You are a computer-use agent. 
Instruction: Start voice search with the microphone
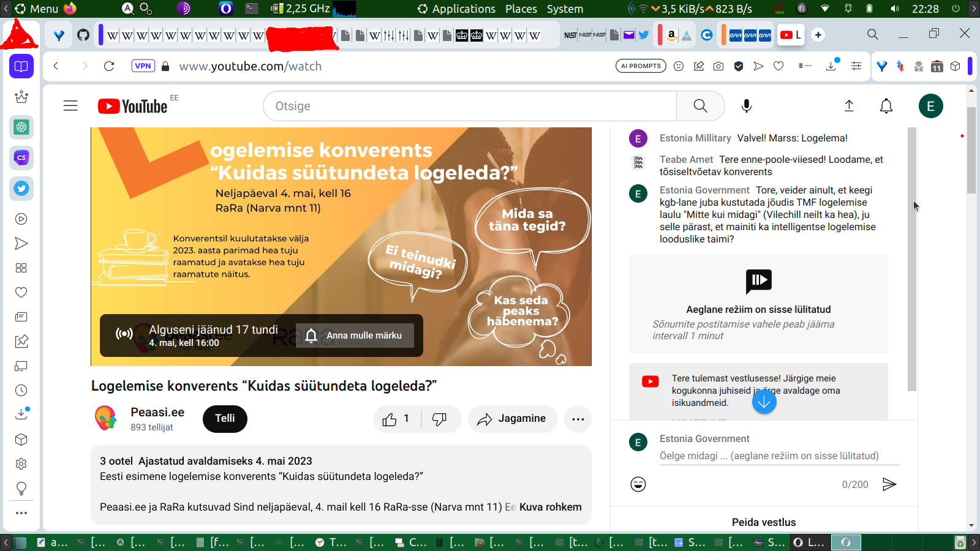pyautogui.click(x=747, y=106)
